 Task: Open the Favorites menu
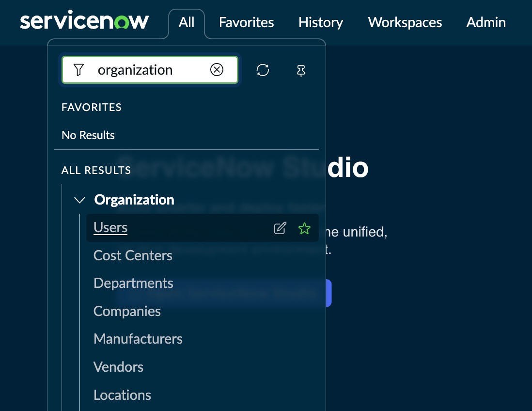(x=246, y=22)
